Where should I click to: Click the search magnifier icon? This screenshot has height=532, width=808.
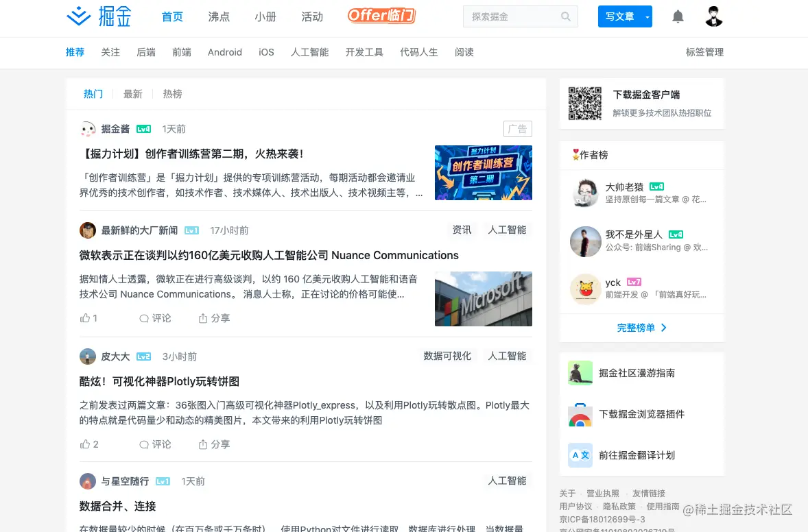pyautogui.click(x=565, y=16)
